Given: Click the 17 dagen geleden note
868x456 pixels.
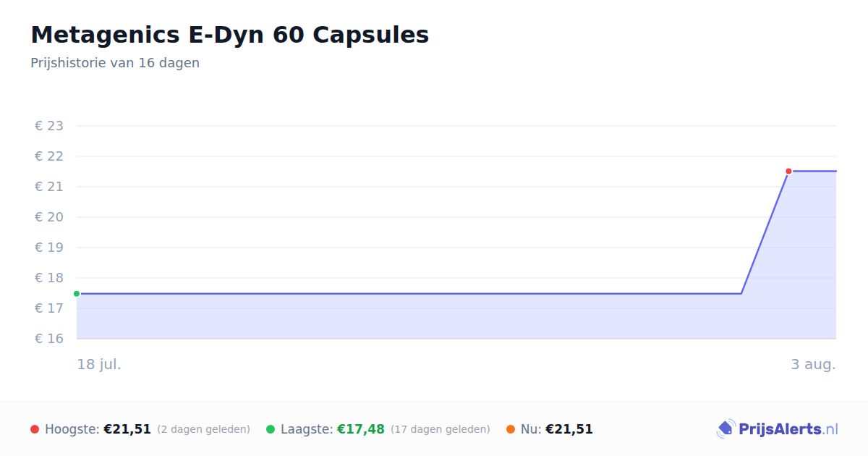Looking at the screenshot, I should click(441, 429).
